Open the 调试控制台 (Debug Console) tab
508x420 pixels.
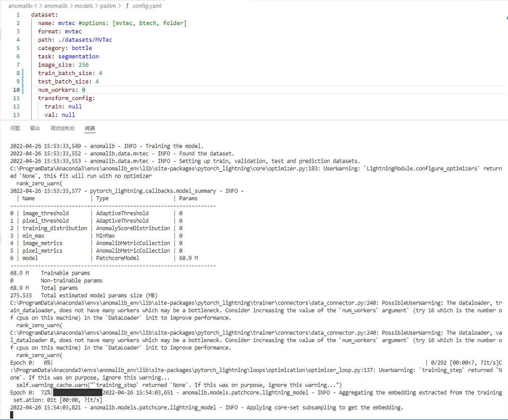(x=63, y=128)
